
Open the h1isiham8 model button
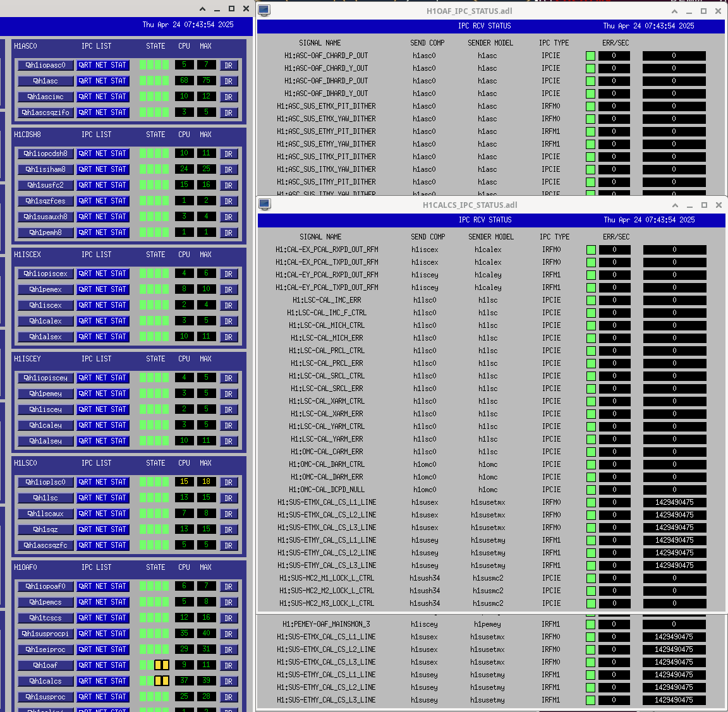click(45, 169)
